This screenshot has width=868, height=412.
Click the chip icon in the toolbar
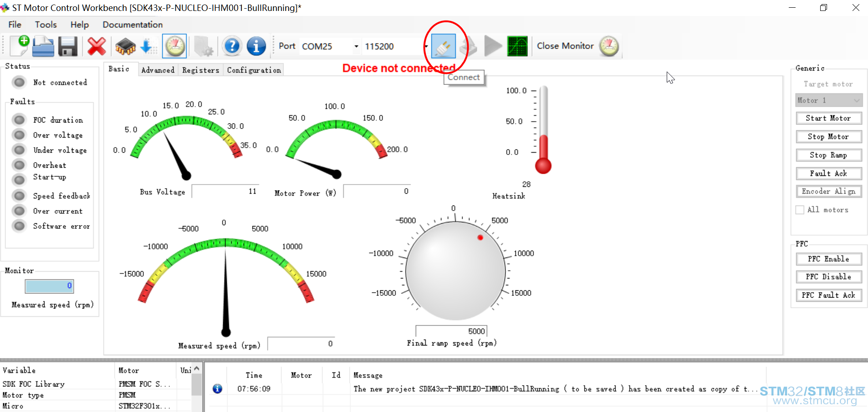tap(125, 46)
